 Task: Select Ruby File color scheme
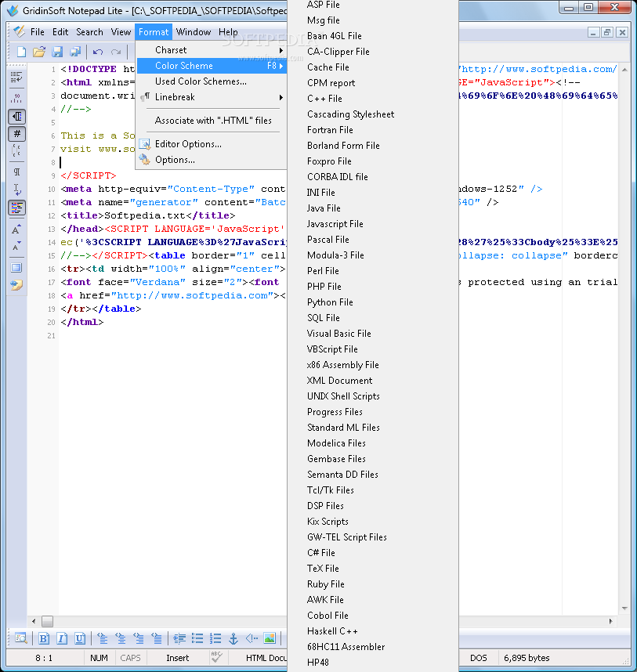(x=373, y=584)
